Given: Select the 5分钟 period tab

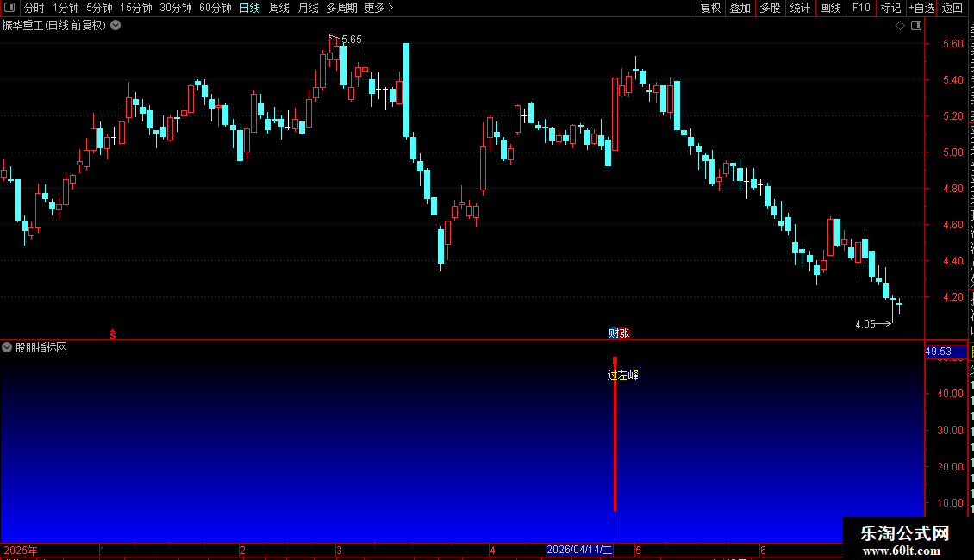Looking at the screenshot, I should (x=99, y=8).
